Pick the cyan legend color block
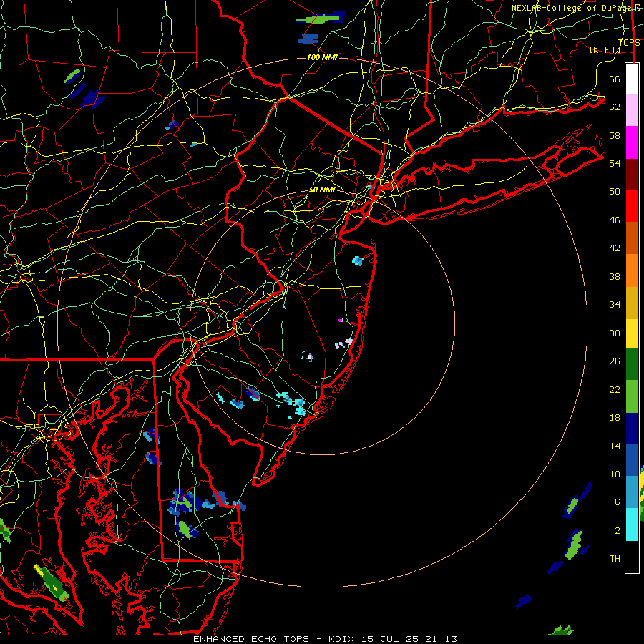 pyautogui.click(x=632, y=524)
